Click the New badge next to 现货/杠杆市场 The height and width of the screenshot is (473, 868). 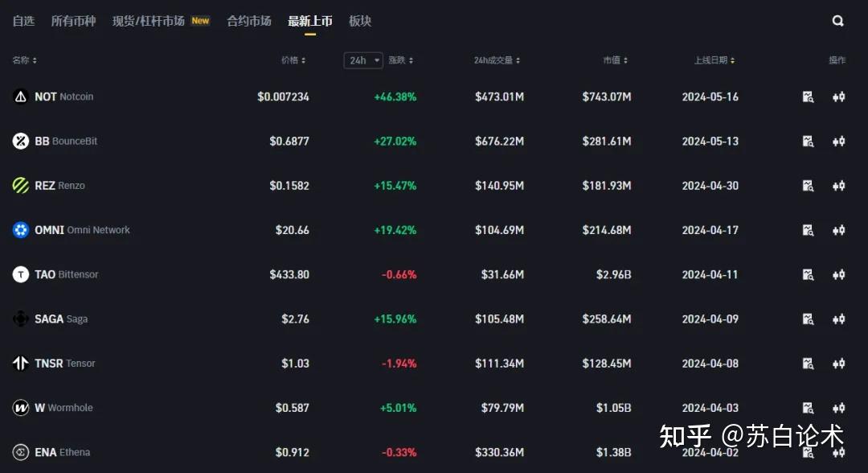pyautogui.click(x=200, y=20)
